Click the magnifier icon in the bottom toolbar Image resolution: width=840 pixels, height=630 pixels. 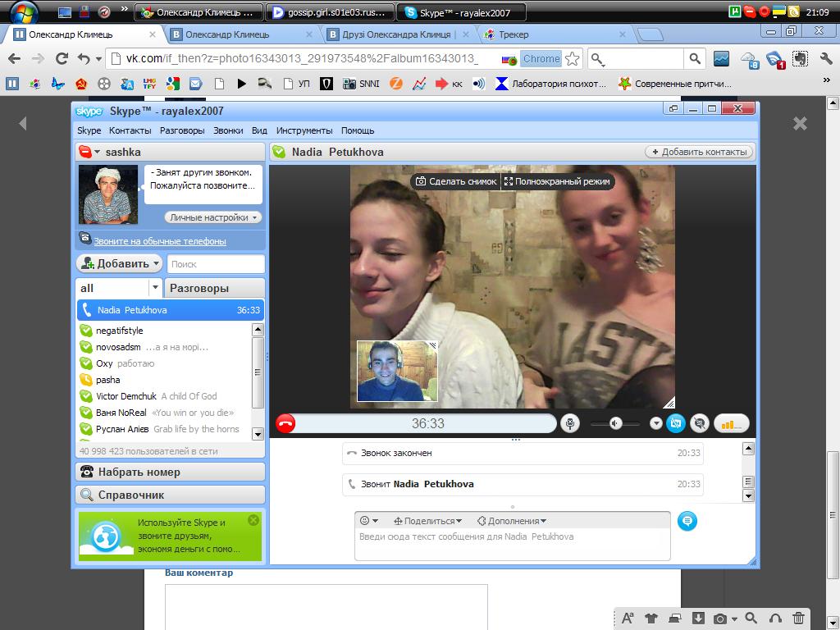click(751, 618)
